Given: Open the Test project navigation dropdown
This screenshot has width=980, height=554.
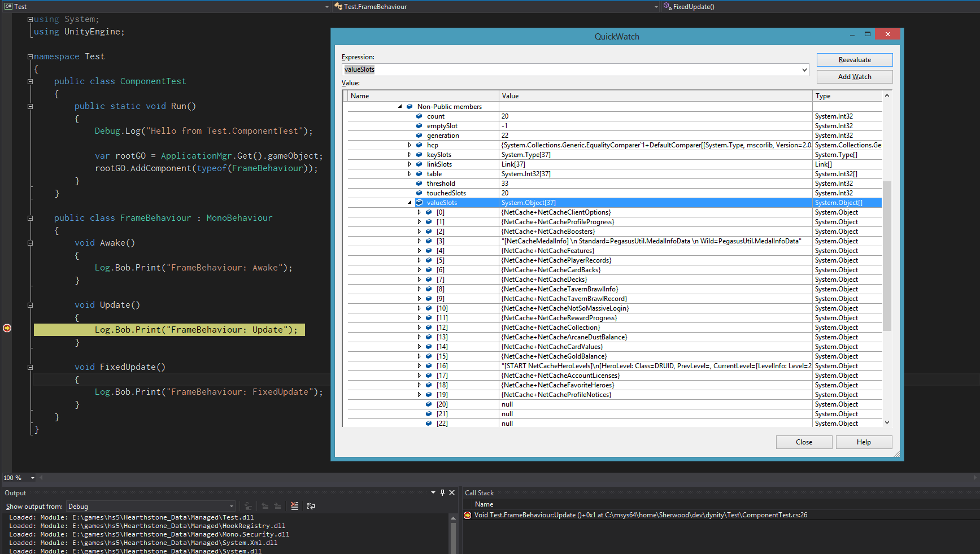Looking at the screenshot, I should point(327,7).
